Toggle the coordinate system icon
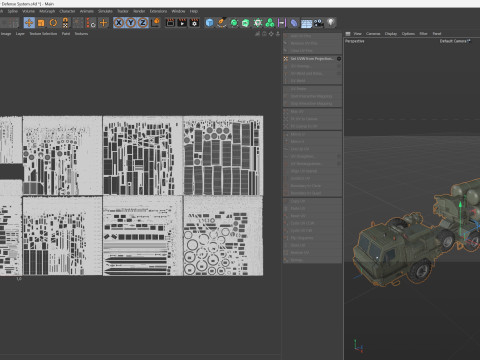 155,23
